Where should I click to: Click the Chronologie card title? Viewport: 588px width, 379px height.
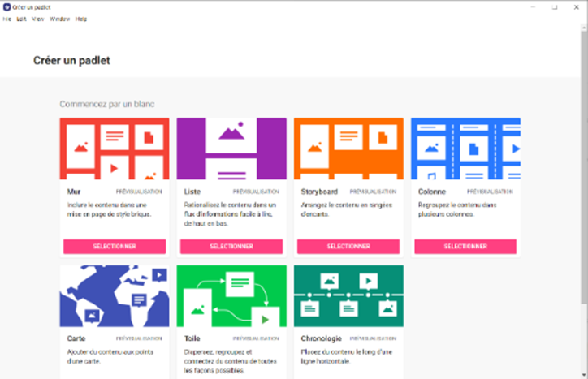pos(321,338)
